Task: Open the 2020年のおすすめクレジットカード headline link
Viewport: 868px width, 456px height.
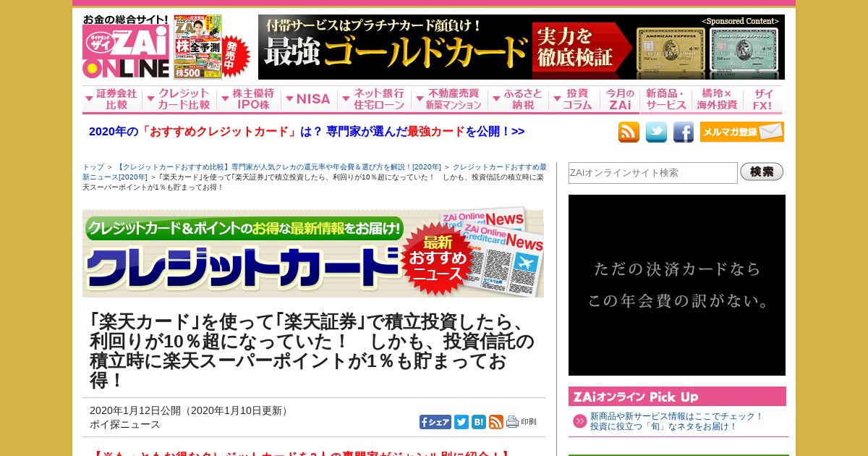Action: (x=307, y=132)
